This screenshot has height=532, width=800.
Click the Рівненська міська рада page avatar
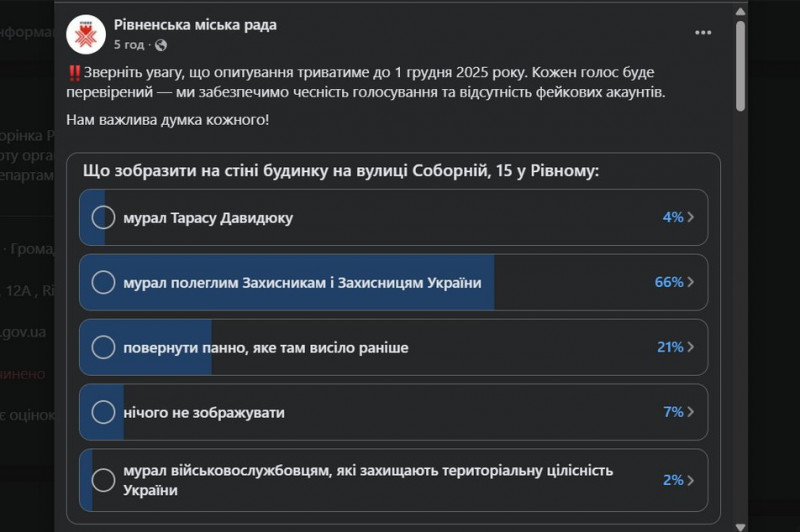point(86,34)
